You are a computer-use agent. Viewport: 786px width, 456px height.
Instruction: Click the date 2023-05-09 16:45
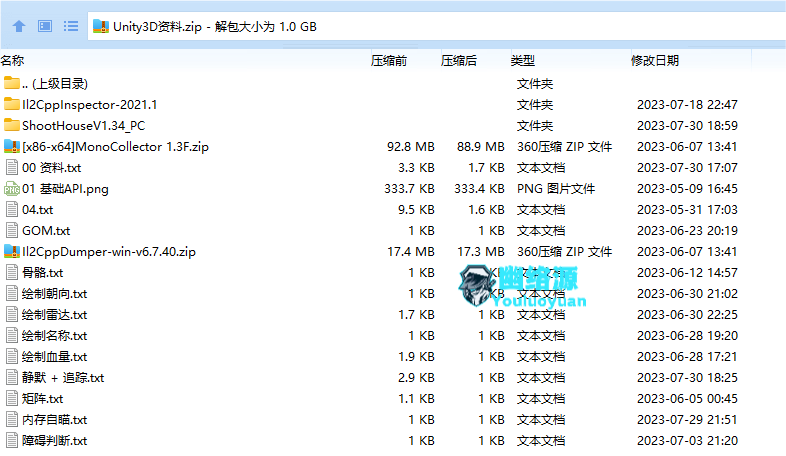(x=687, y=189)
